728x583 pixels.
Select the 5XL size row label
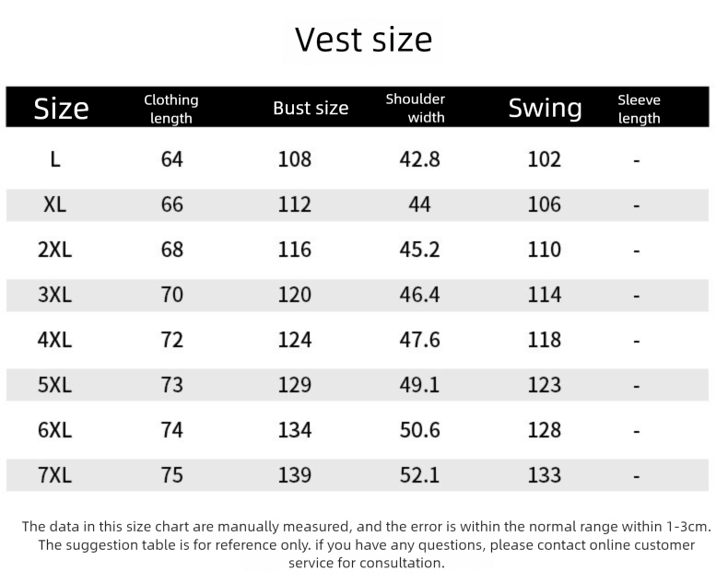point(55,385)
